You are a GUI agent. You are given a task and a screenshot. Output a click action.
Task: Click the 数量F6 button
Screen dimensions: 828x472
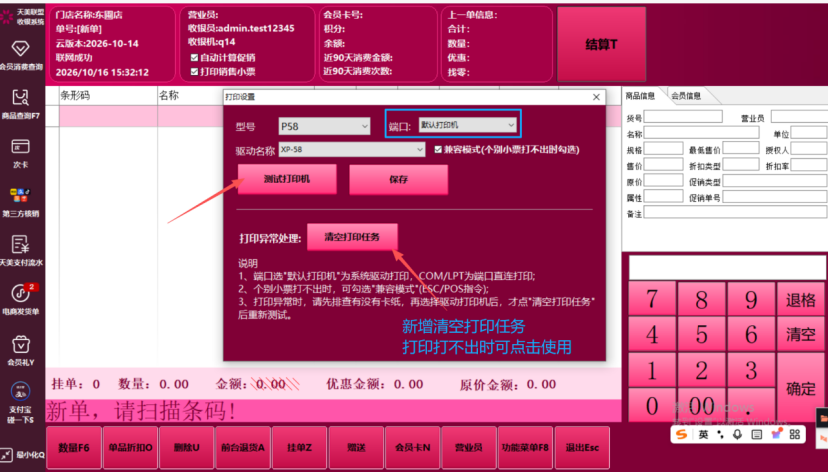[x=74, y=448]
